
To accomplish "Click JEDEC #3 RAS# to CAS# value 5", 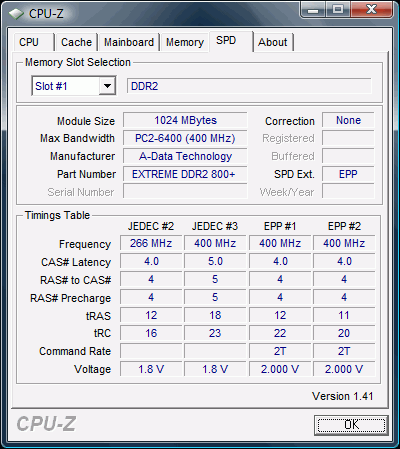I will click(x=215, y=279).
